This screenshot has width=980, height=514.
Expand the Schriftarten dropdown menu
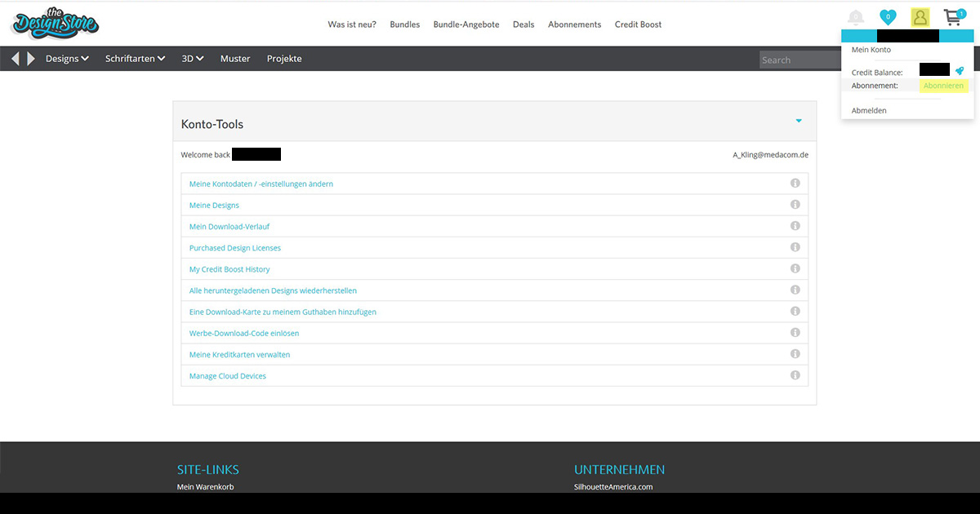pos(135,59)
